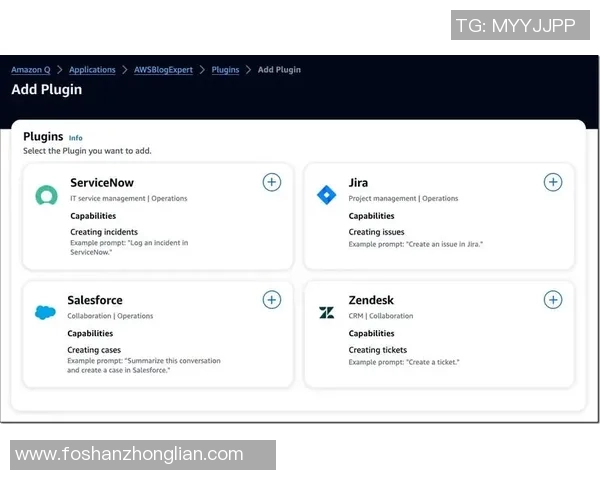Click the Salesforce cloud logo
Screen dimensions: 600x480
(45, 313)
